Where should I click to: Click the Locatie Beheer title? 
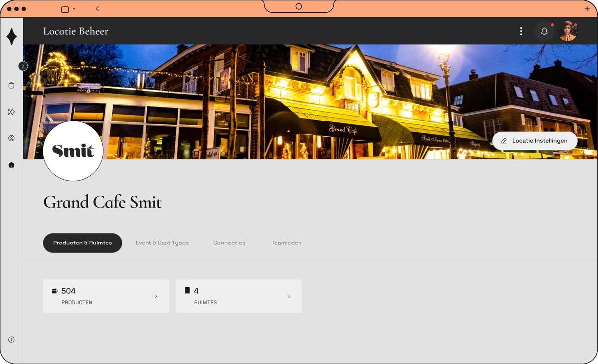(76, 31)
